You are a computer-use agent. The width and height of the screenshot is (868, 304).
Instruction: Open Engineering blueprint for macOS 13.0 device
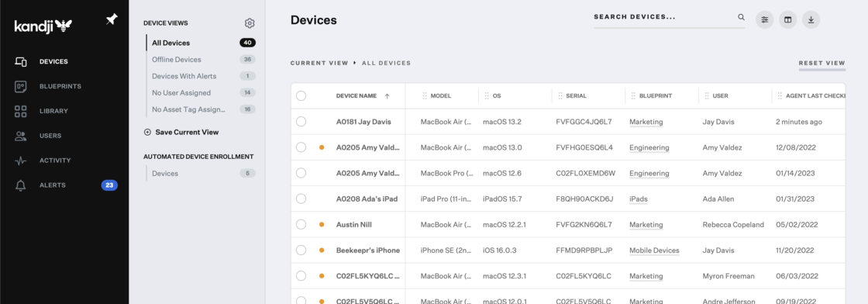(649, 148)
